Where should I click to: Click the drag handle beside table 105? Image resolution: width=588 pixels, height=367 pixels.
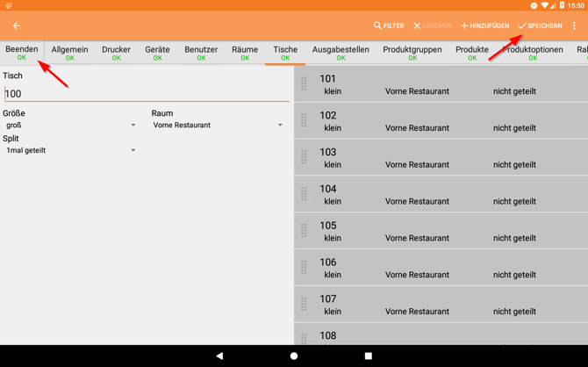[304, 231]
